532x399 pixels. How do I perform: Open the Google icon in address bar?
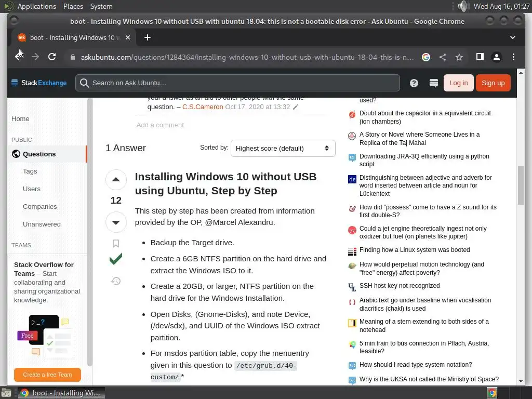[426, 57]
